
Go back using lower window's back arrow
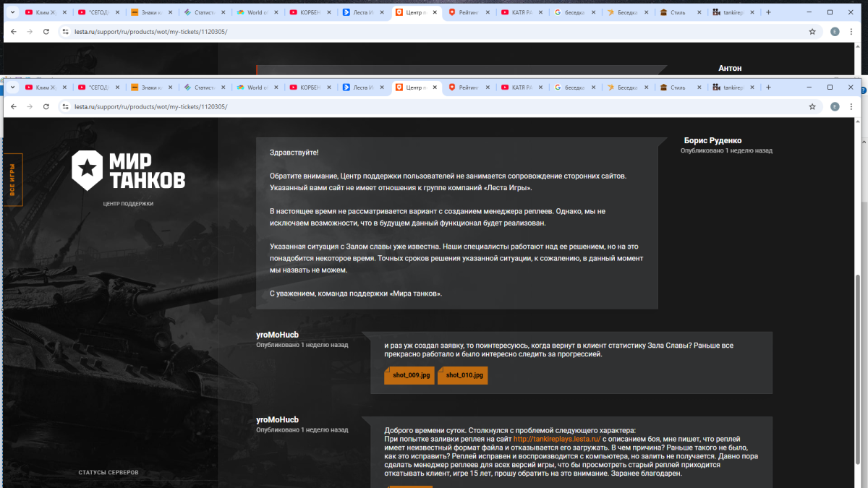point(13,106)
